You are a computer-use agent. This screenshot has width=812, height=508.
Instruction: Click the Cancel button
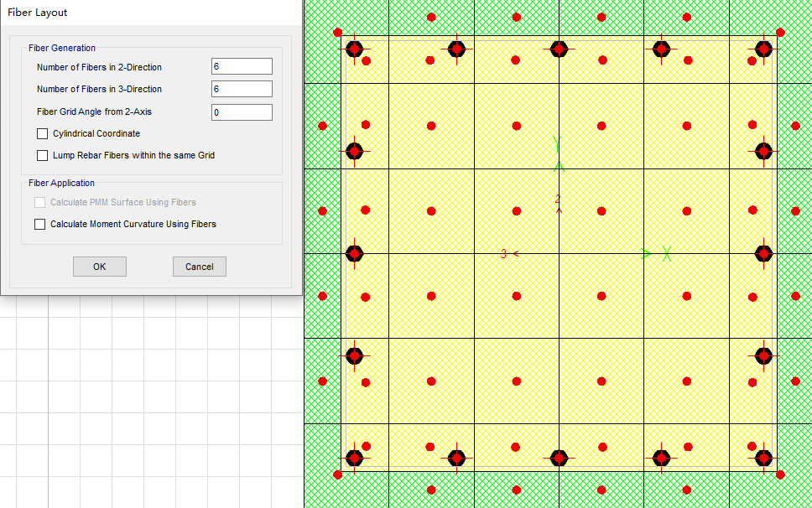point(200,267)
